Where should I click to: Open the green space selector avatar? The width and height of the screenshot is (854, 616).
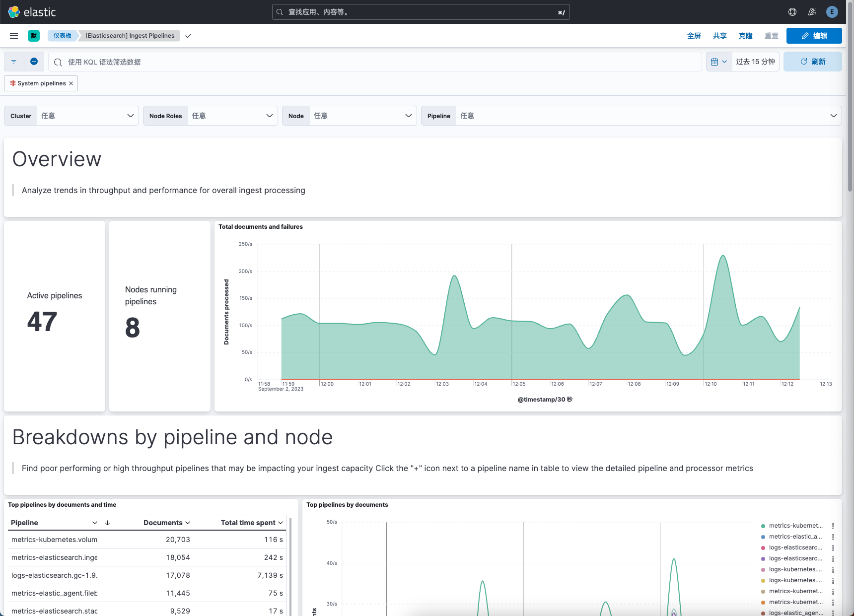tap(34, 36)
